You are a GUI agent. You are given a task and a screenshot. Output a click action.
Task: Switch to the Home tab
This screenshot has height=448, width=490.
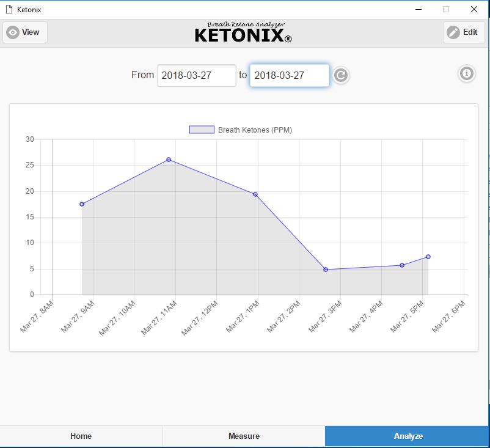[81, 436]
